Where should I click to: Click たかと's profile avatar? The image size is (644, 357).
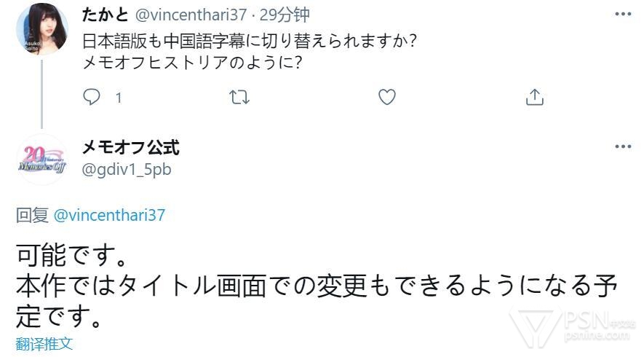point(41,29)
